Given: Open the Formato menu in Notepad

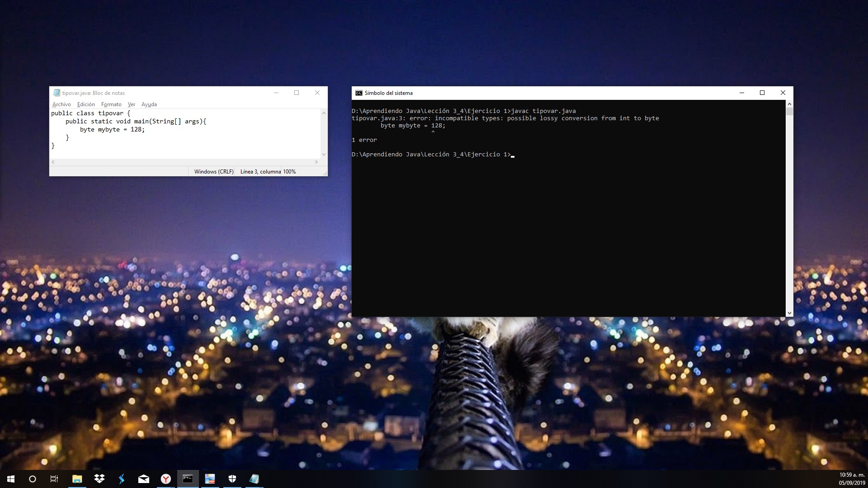Looking at the screenshot, I should click(111, 104).
